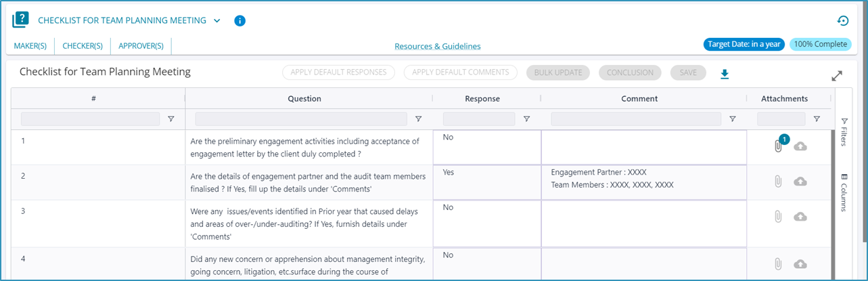Click the download checklist icon

pyautogui.click(x=725, y=73)
